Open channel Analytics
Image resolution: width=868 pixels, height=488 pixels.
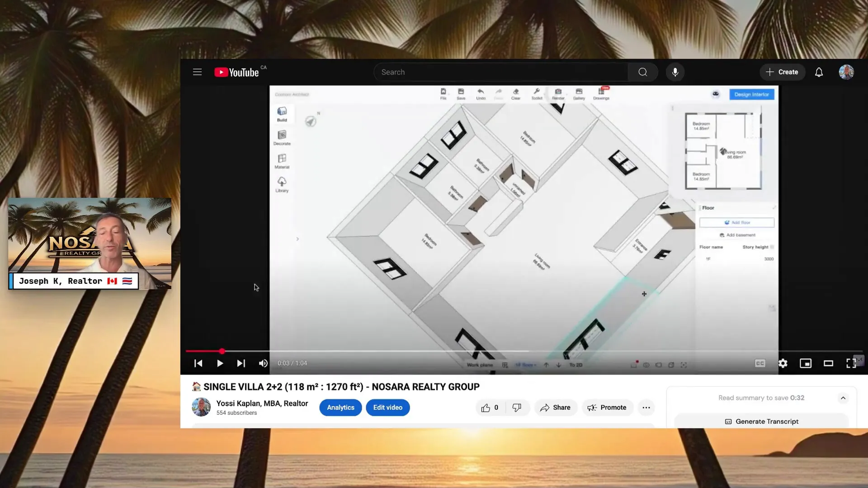pos(340,408)
